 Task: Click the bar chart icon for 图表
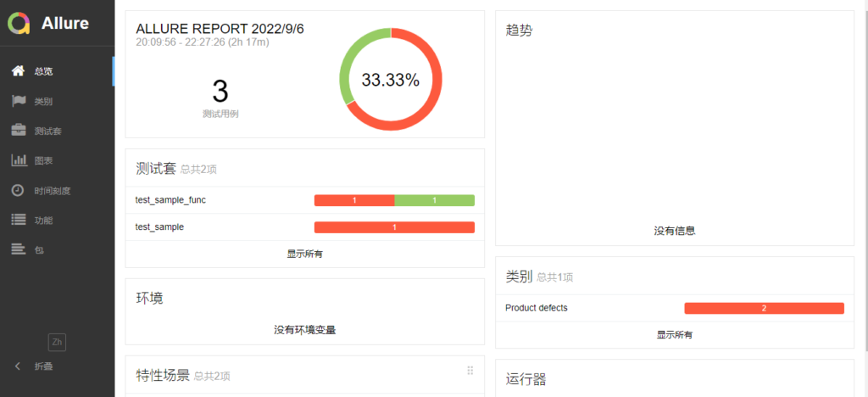tap(18, 160)
